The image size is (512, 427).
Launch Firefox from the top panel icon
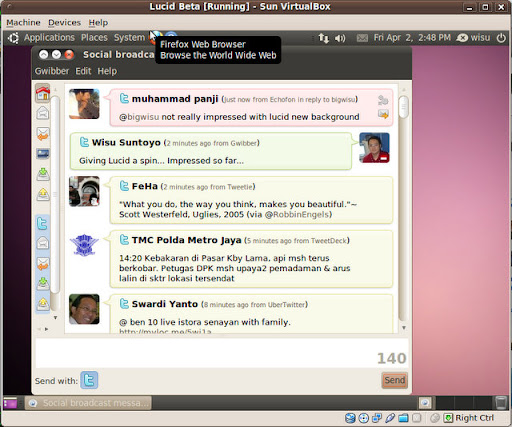[x=155, y=37]
